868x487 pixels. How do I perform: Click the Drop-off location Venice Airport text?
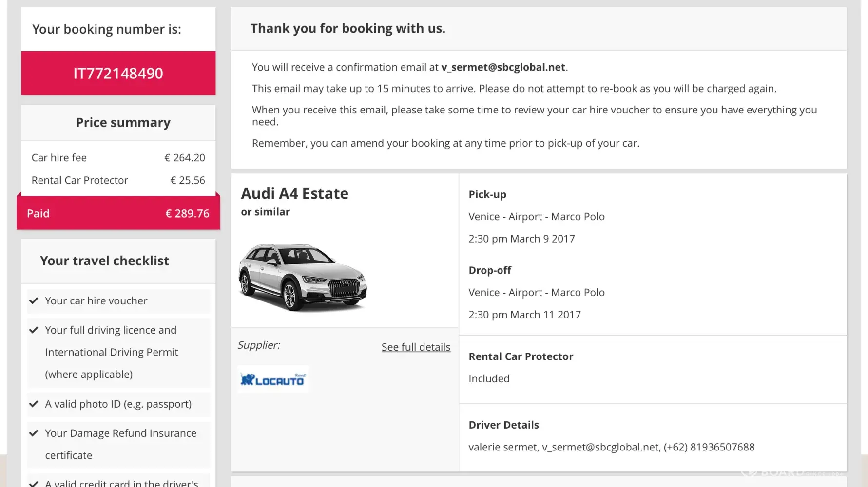pyautogui.click(x=536, y=293)
